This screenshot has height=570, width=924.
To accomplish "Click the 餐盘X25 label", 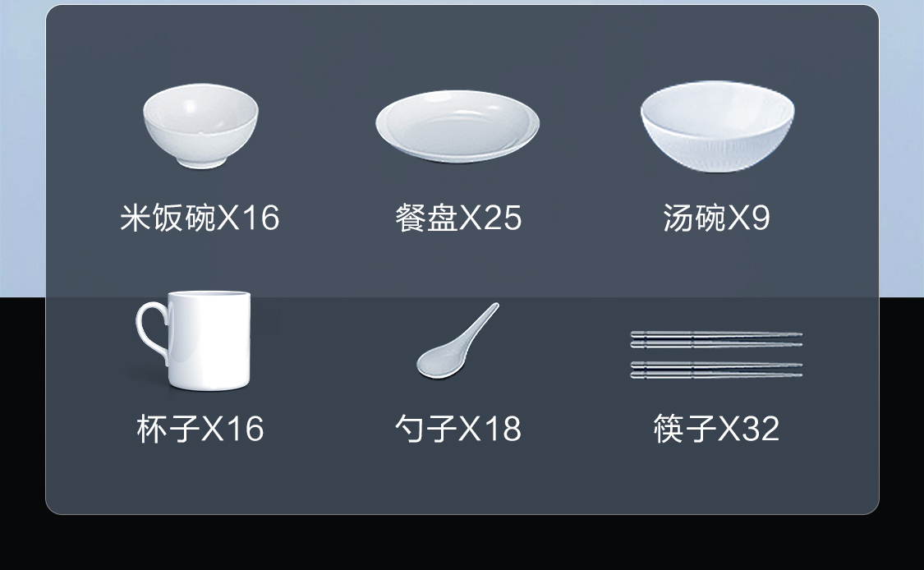I will coord(458,218).
